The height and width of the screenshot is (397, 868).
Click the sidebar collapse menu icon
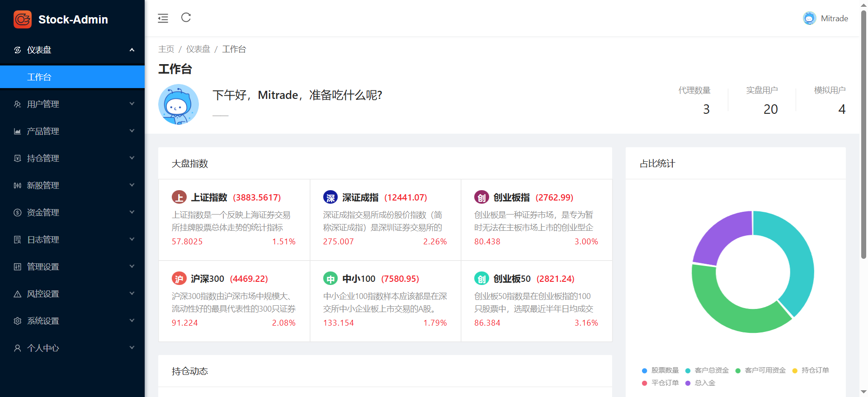163,18
